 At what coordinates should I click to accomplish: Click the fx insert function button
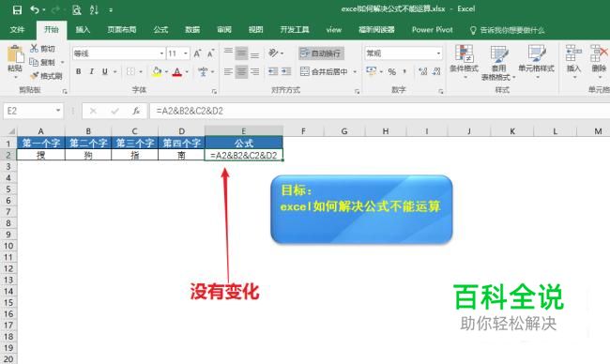point(136,111)
